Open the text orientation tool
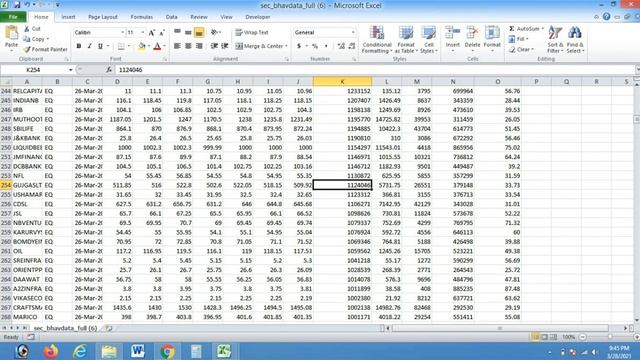Image resolution: width=640 pixels, height=360 pixels. [x=215, y=33]
